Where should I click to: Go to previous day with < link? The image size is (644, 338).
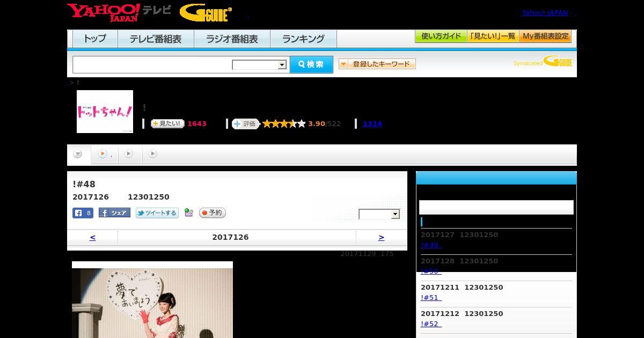tap(92, 237)
